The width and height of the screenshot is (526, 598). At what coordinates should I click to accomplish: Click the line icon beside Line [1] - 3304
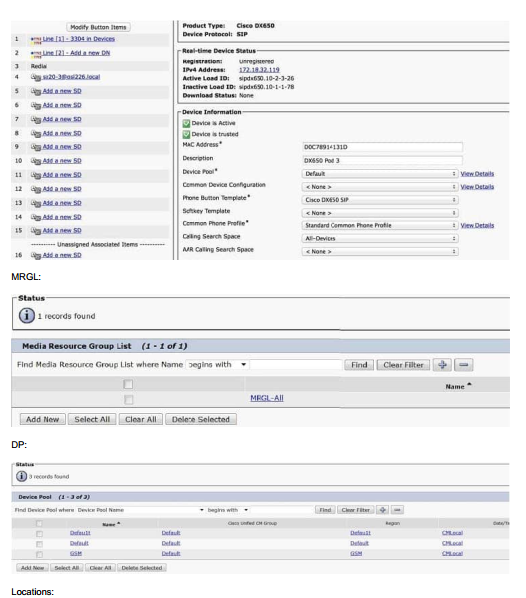tap(36, 39)
